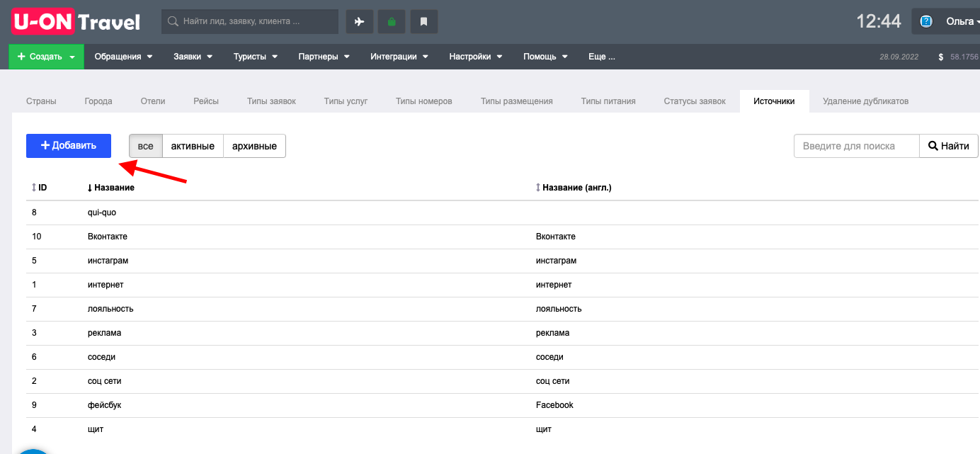This screenshot has width=980, height=454.
Task: Open the Ольга user dropdown
Action: tap(962, 21)
